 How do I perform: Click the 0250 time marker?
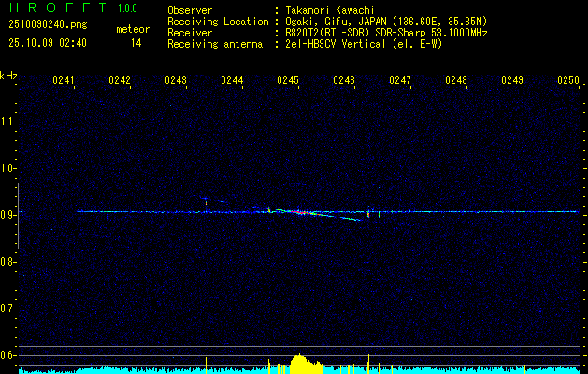[568, 81]
